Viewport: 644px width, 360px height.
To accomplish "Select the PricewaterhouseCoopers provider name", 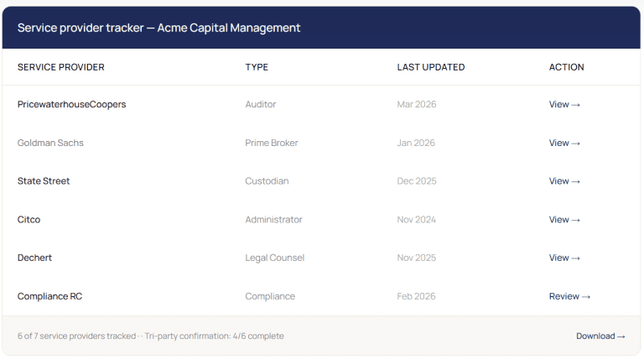I will tap(71, 105).
